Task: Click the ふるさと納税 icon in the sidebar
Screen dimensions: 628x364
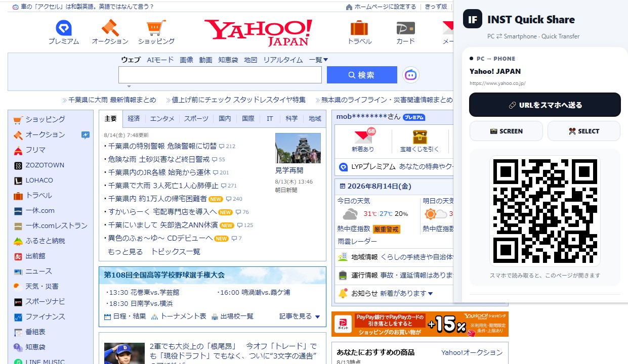Action: [x=18, y=241]
